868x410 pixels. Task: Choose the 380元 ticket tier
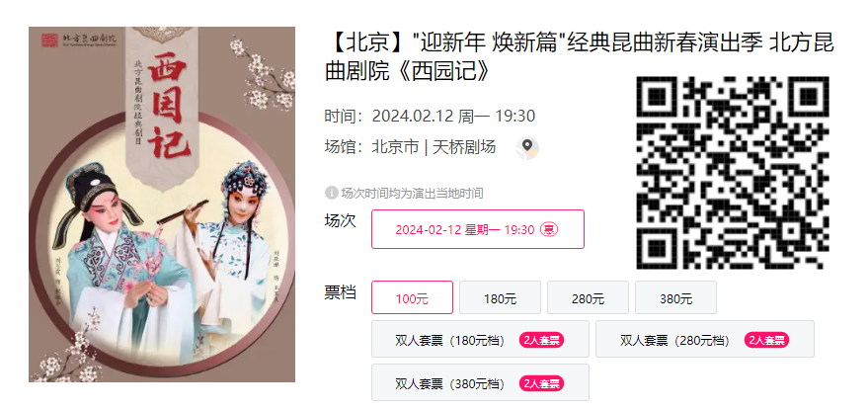tap(675, 297)
